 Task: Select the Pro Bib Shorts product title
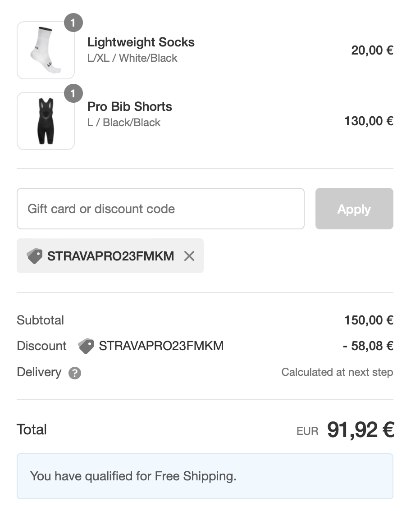130,107
